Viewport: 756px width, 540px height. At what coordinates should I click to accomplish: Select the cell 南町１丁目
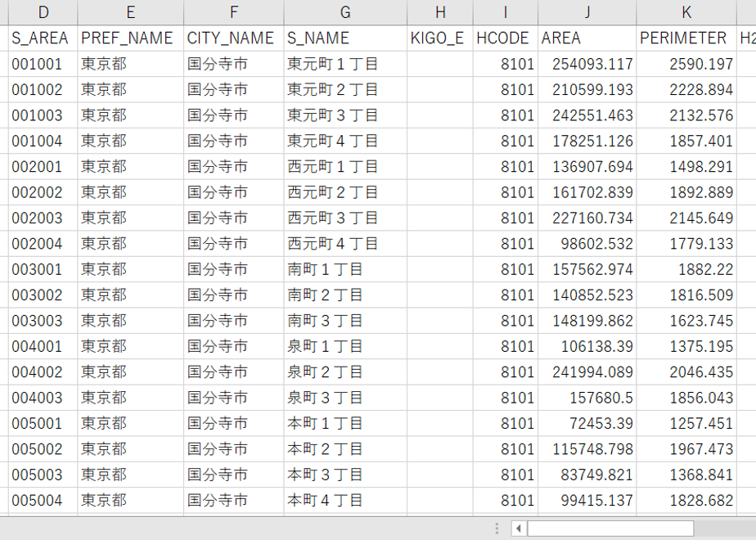pos(345,269)
